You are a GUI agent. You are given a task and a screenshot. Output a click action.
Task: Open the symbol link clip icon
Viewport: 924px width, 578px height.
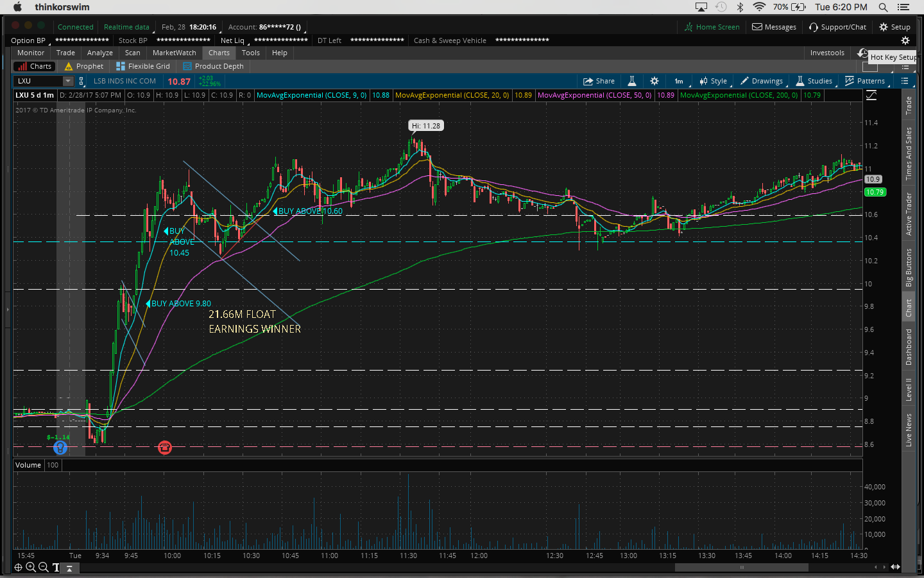coord(81,81)
